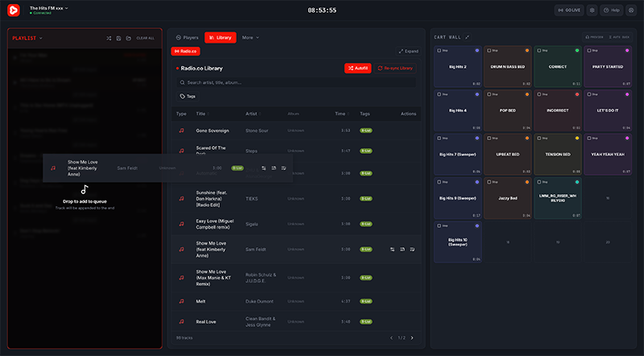Image resolution: width=644 pixels, height=356 pixels.
Task: Click the music note icon for Gone Sovereign
Action: point(182,130)
